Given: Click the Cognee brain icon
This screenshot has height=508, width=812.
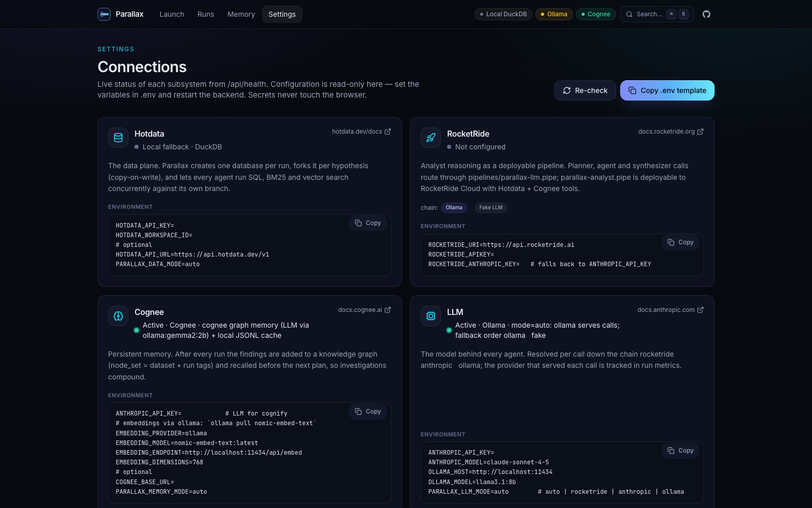Looking at the screenshot, I should point(118,316).
